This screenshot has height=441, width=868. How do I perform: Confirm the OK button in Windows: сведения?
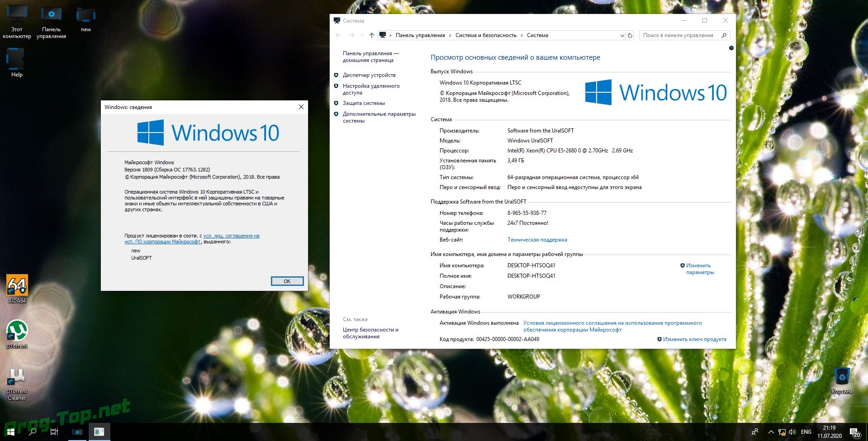point(287,281)
